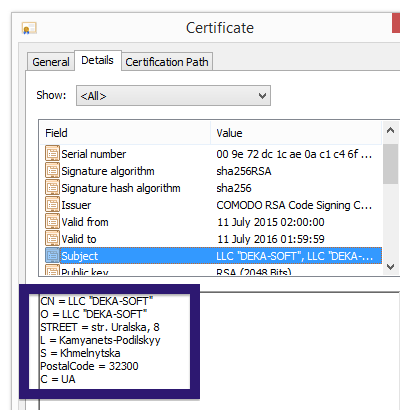Click the Certificate window title text
This screenshot has width=400, height=410.
(x=220, y=28)
